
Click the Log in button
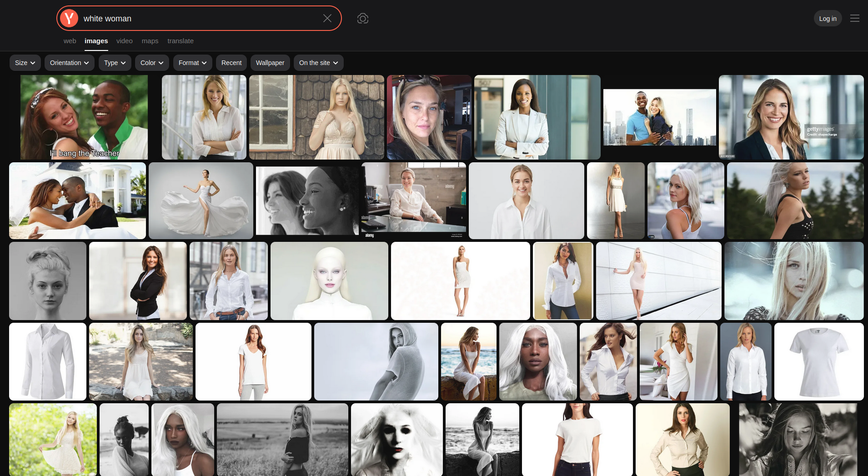point(828,19)
